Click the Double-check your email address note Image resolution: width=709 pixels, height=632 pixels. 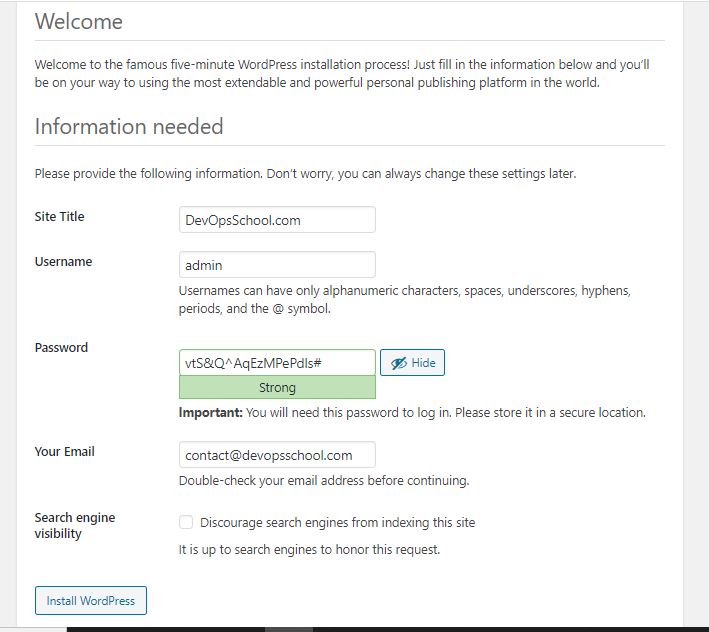click(323, 481)
